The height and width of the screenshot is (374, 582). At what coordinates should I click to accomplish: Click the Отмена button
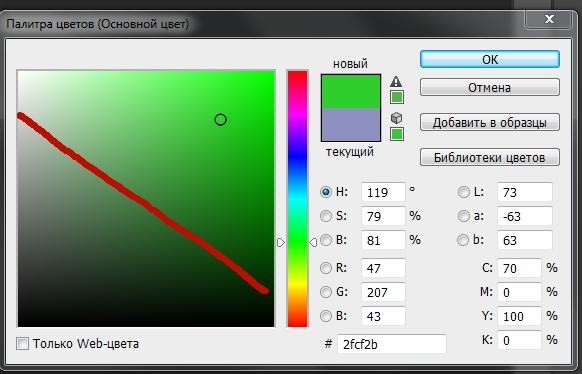pyautogui.click(x=490, y=87)
